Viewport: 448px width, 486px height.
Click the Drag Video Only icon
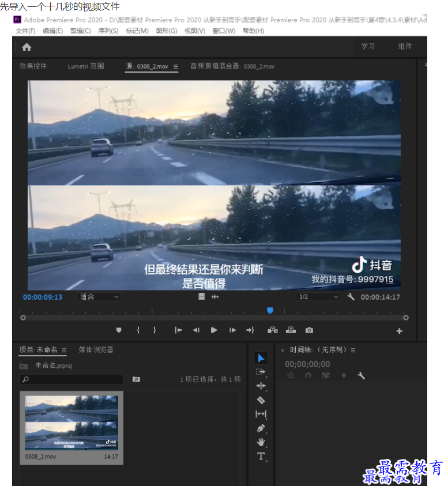coord(202,297)
